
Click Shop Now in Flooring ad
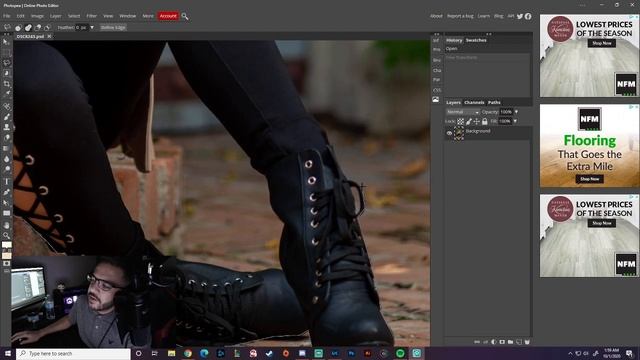(590, 179)
